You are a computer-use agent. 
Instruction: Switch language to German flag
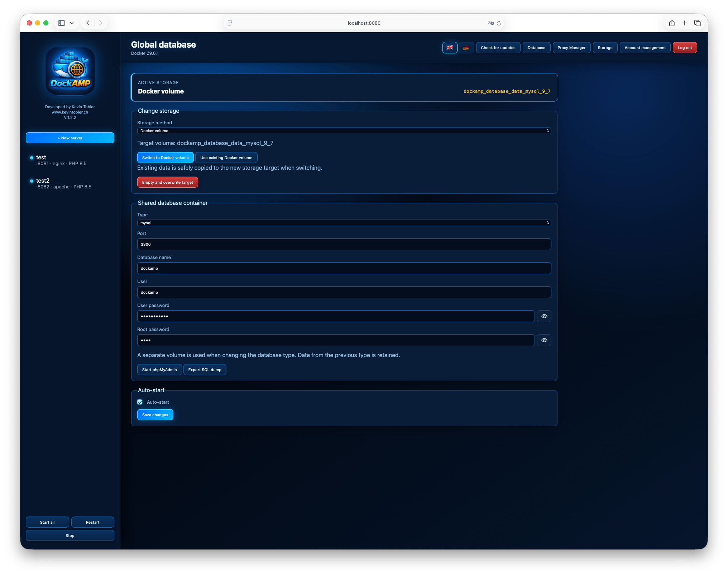(x=466, y=48)
